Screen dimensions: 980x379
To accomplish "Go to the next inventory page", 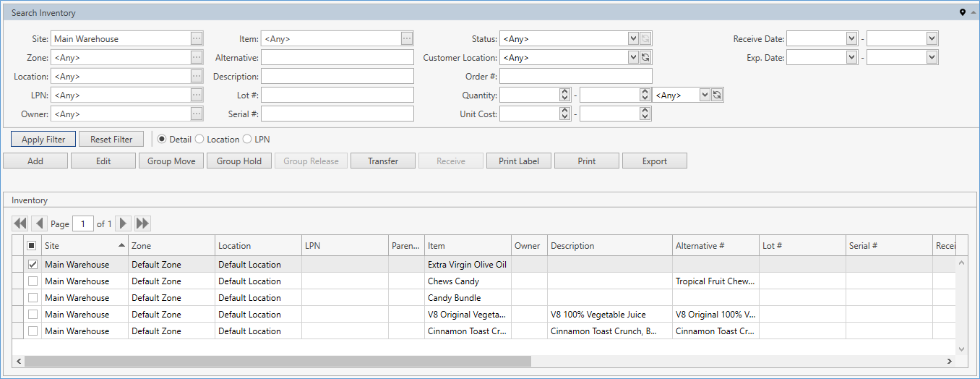I will tap(124, 224).
